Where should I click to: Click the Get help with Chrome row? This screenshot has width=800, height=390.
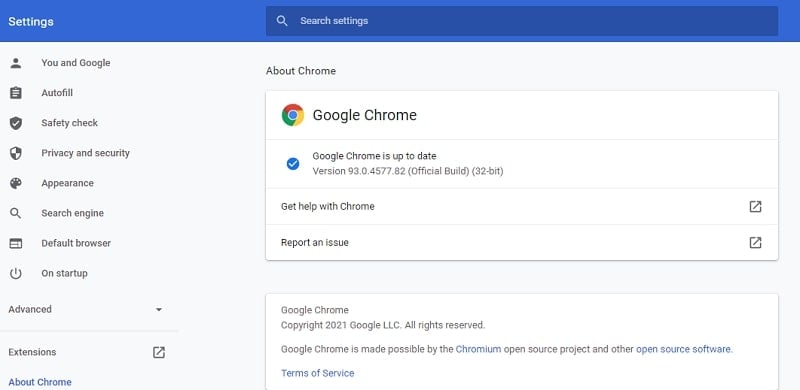(521, 207)
